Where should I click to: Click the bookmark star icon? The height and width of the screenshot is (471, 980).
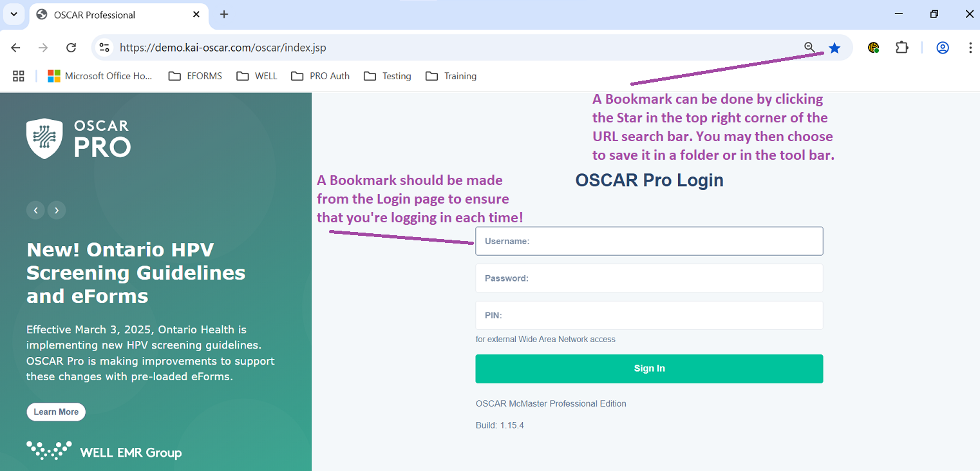point(834,48)
